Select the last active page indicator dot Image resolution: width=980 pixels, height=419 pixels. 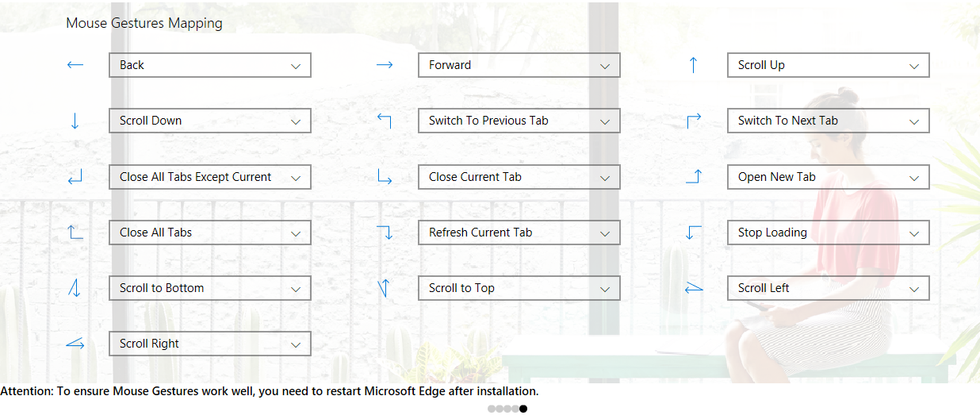[523, 409]
